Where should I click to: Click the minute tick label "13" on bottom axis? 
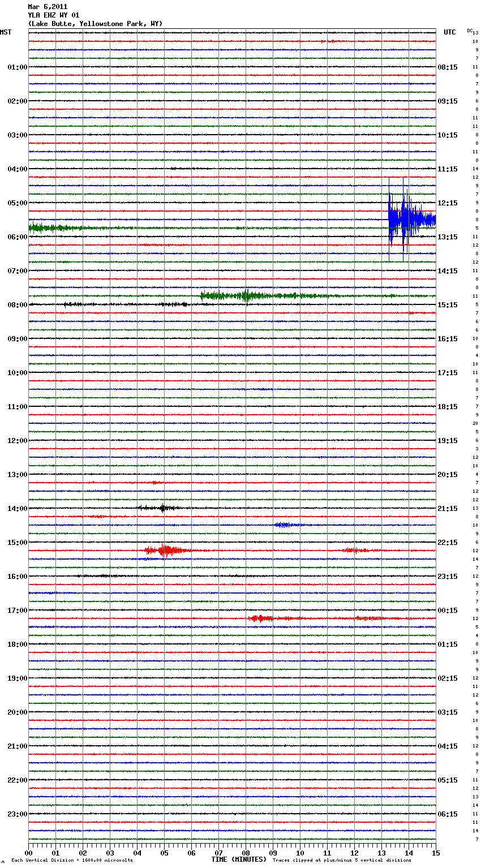(382, 853)
